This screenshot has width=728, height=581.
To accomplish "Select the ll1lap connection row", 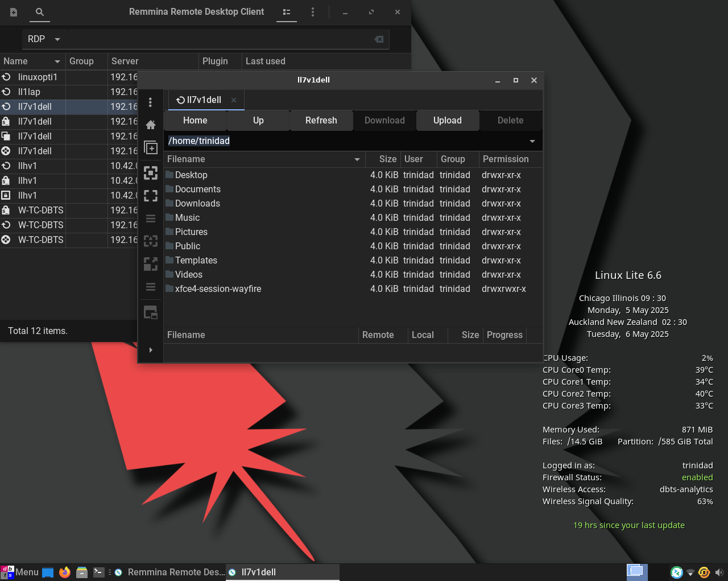I will [68, 92].
